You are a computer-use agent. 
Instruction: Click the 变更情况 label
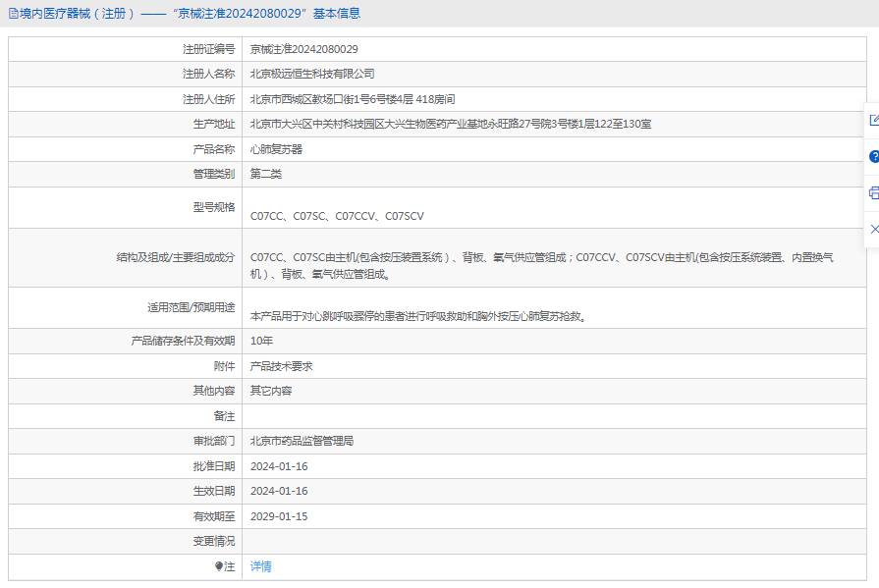[214, 541]
